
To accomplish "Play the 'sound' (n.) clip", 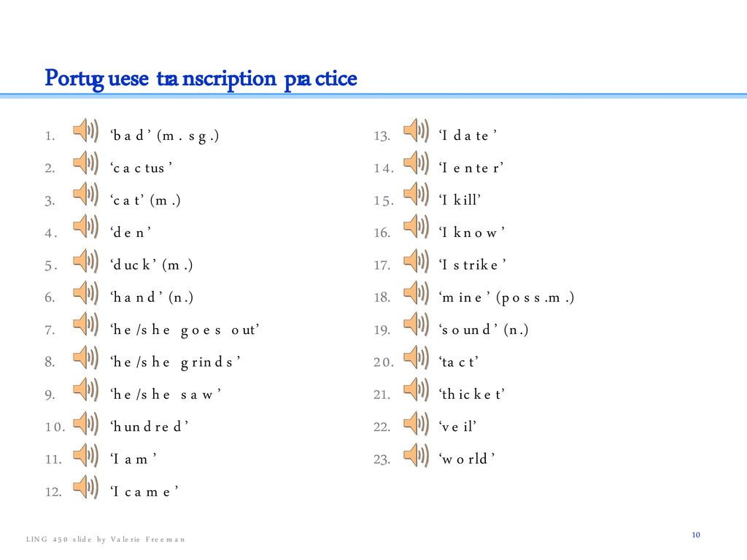I will click(x=417, y=324).
